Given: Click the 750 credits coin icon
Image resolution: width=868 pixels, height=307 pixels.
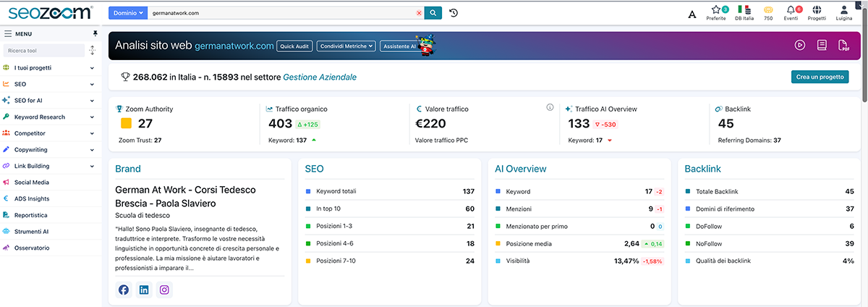Looking at the screenshot, I should (768, 13).
